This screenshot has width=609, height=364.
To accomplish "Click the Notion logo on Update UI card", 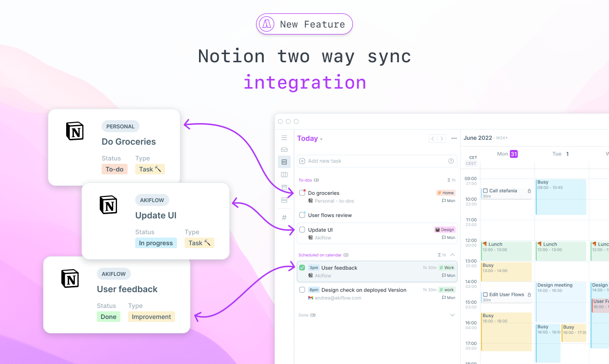I will (x=108, y=205).
